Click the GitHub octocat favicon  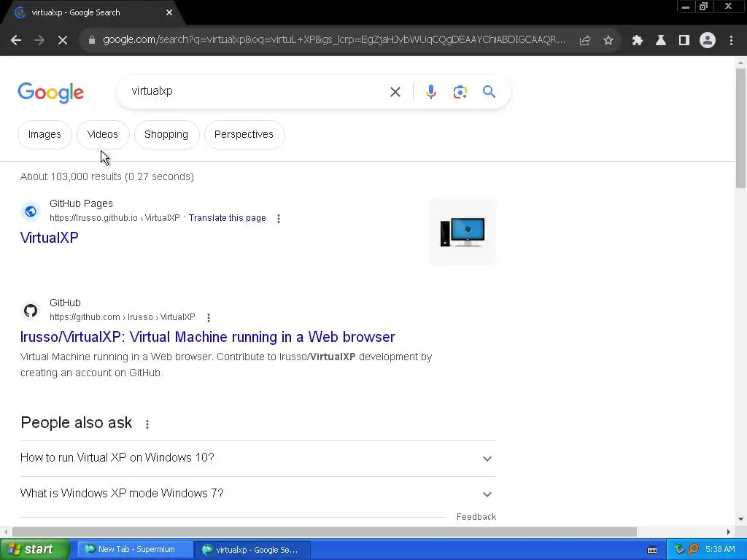click(31, 311)
